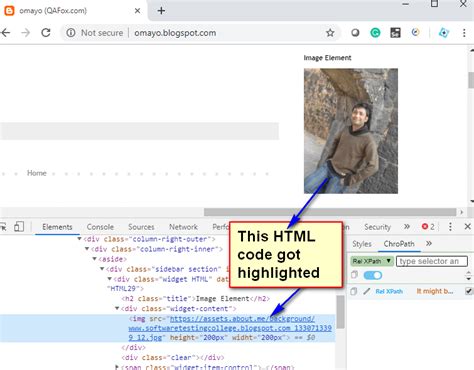474x370 pixels.
Task: Open a new browser tab
Action: pos(161,11)
